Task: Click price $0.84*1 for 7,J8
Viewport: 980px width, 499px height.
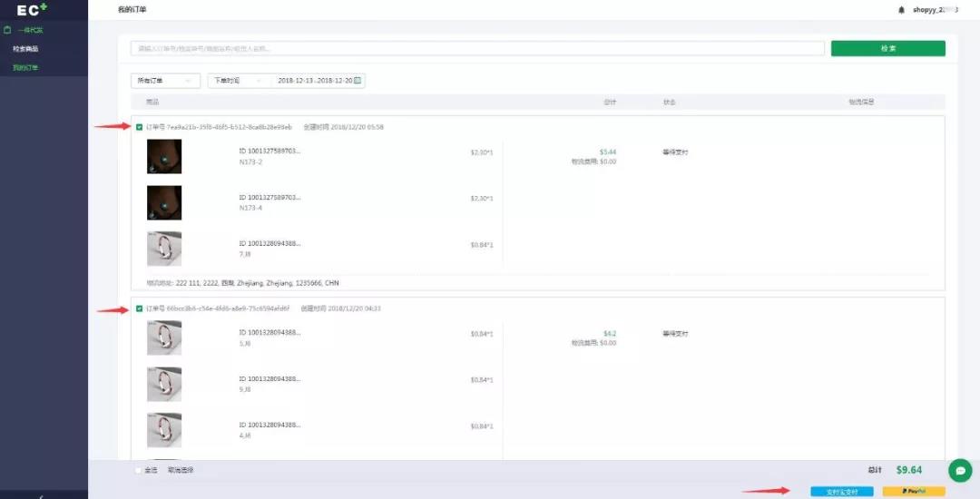Action: point(482,245)
